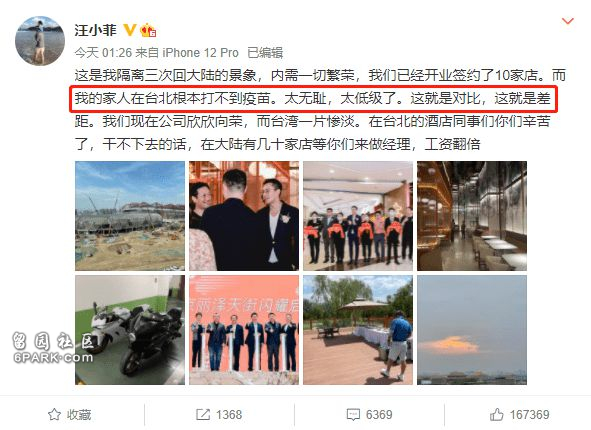The image size is (591, 430).
Task: Click the 汪小菲 profile avatar
Action: click(x=40, y=41)
